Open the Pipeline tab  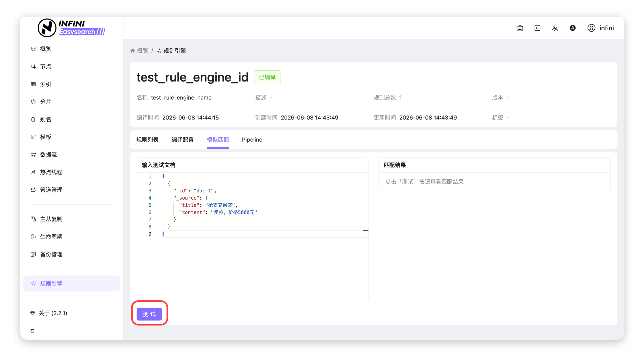(252, 140)
